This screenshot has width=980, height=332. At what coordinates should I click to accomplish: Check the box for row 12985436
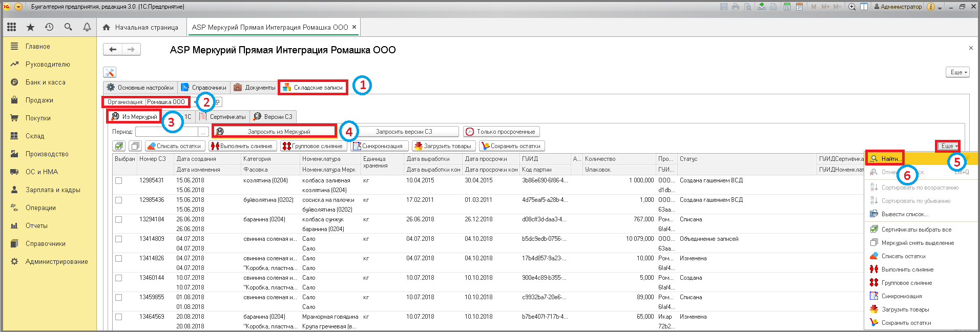click(119, 200)
